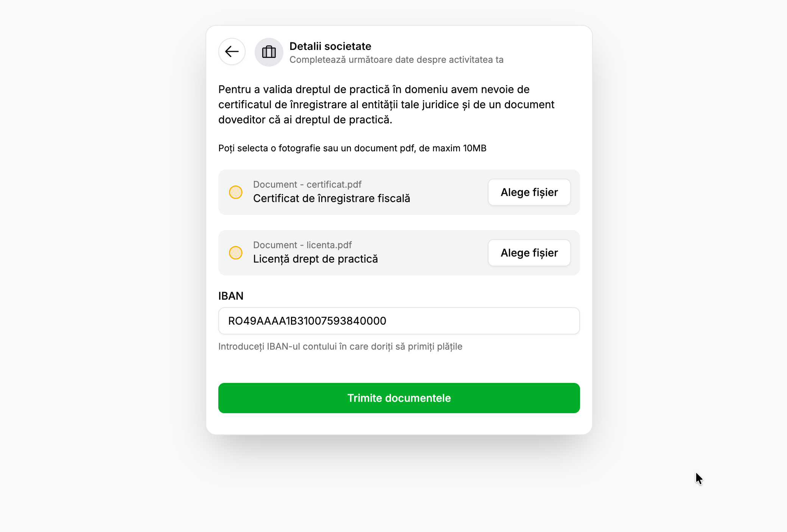Click the "Licență drept de practică" label
This screenshot has height=532, width=787.
315,259
